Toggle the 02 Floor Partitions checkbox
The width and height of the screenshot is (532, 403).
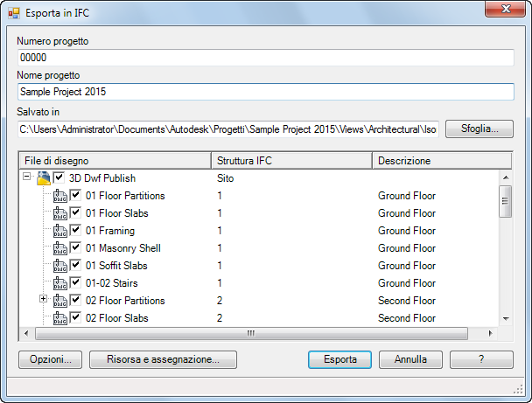click(75, 300)
